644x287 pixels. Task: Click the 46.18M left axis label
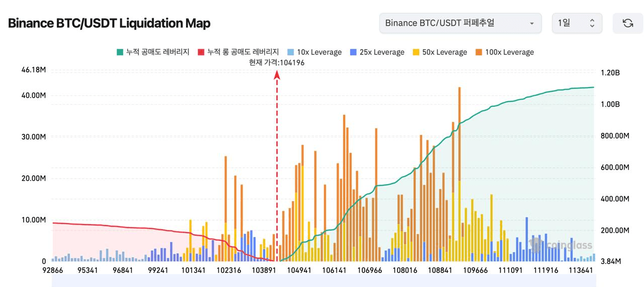(x=34, y=70)
